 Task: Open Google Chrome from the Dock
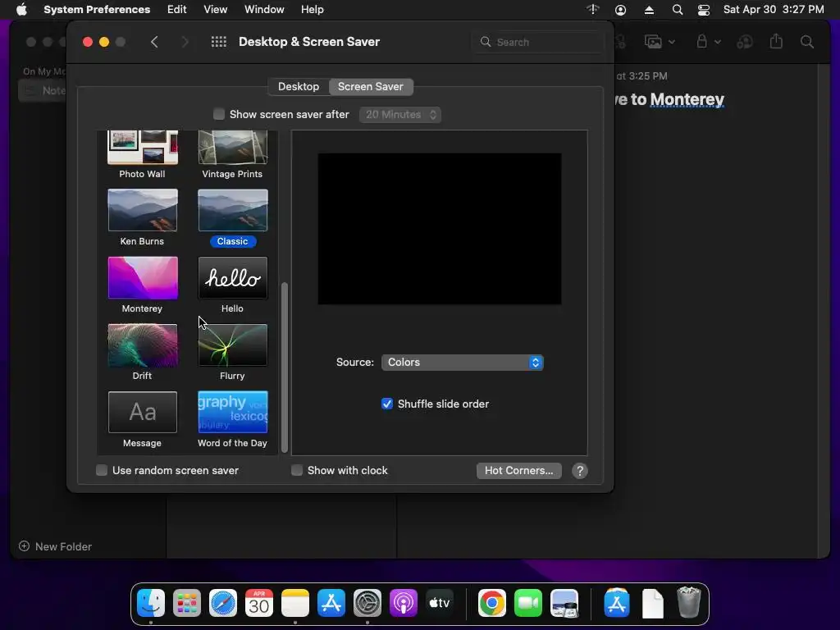tap(492, 603)
